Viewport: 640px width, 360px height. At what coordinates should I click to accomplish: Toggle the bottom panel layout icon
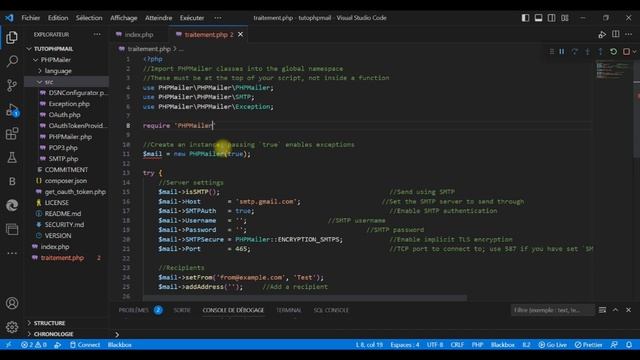(538, 18)
